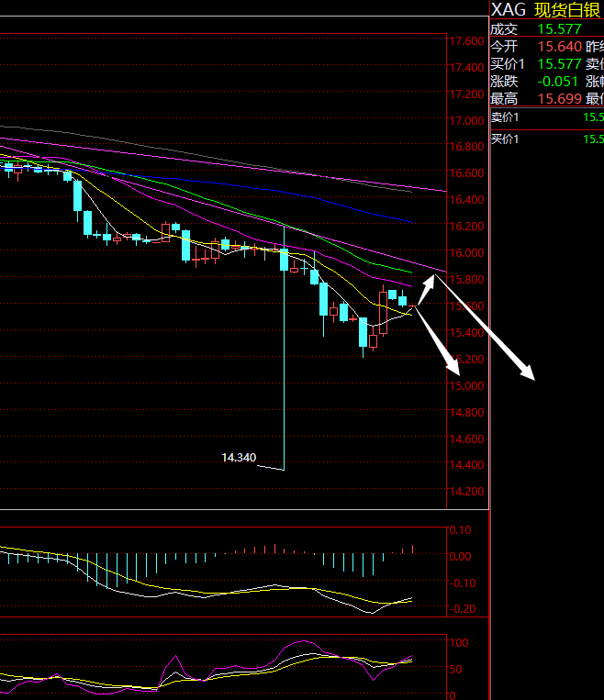Select the 卖价1 row in order book
Image resolution: width=604 pixels, height=700 pixels.
point(547,117)
